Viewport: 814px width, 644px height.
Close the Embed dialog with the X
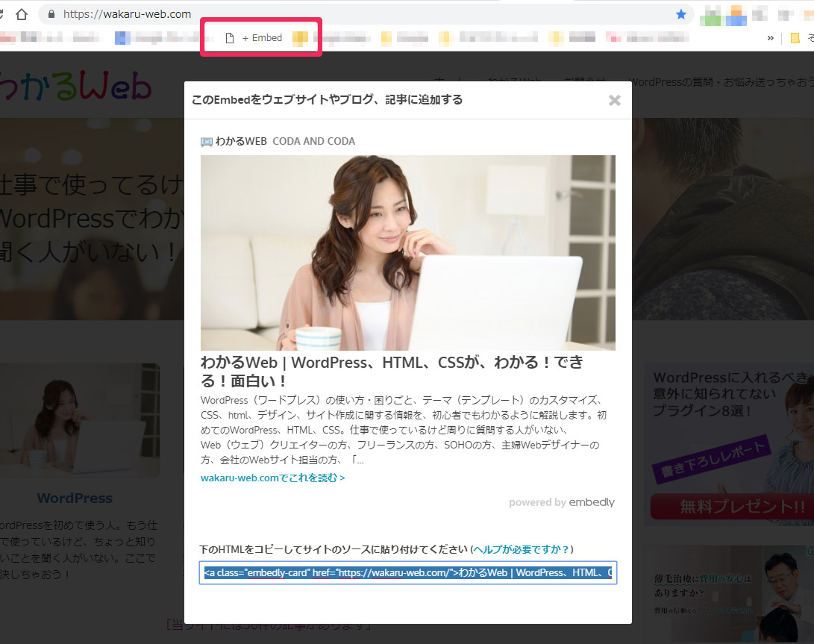pos(614,100)
